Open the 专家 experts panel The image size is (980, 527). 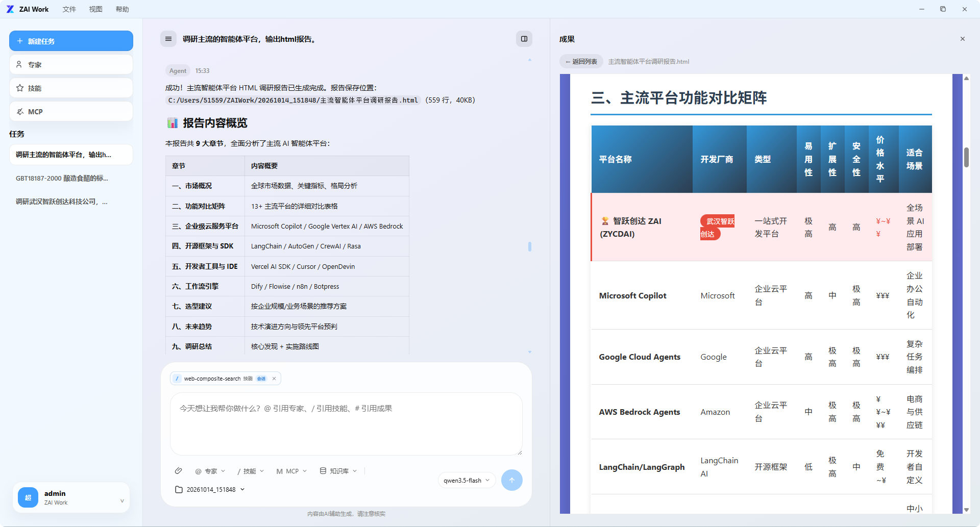click(71, 64)
